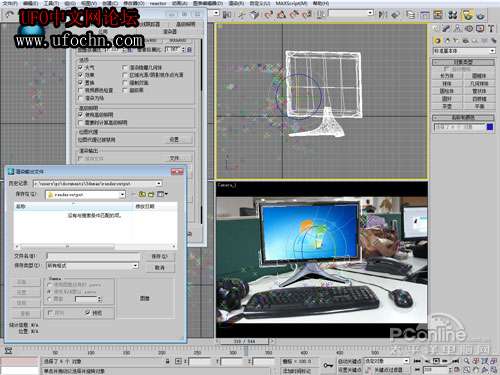The height and width of the screenshot is (375, 500).
Task: Toggle the 效果 effects checkbox
Action: 80,75
